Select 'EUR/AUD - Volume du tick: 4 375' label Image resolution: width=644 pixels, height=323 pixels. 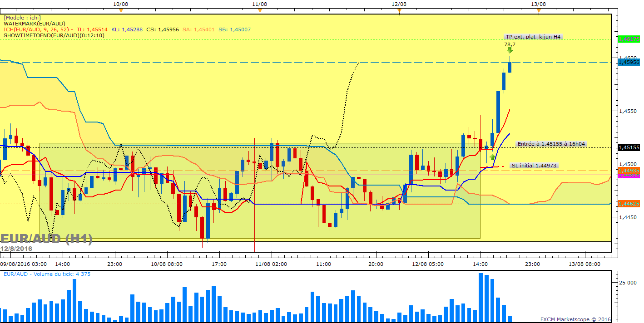pyautogui.click(x=46, y=274)
